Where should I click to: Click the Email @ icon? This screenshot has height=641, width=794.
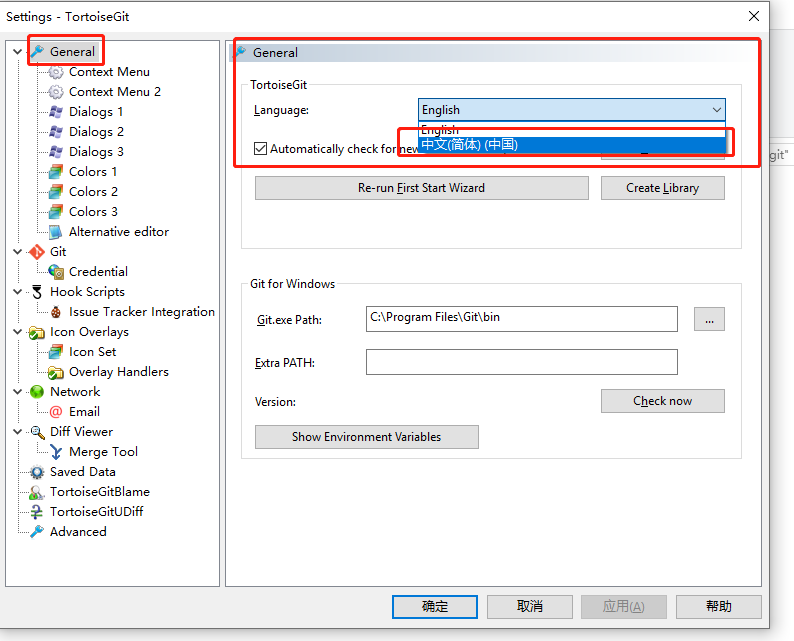coord(56,412)
